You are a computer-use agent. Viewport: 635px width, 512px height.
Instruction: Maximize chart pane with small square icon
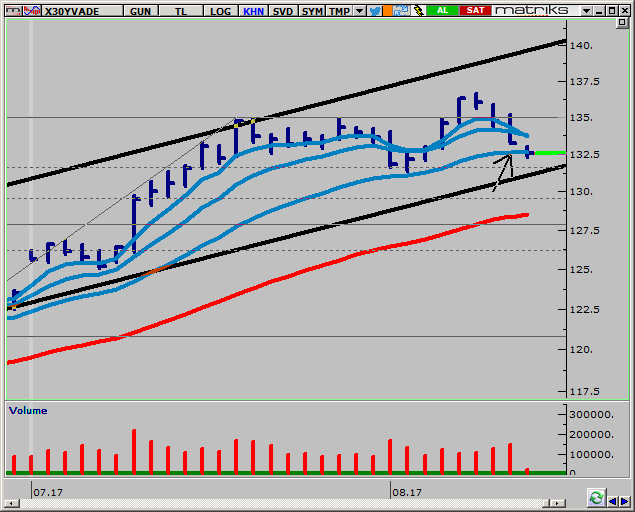click(x=622, y=23)
